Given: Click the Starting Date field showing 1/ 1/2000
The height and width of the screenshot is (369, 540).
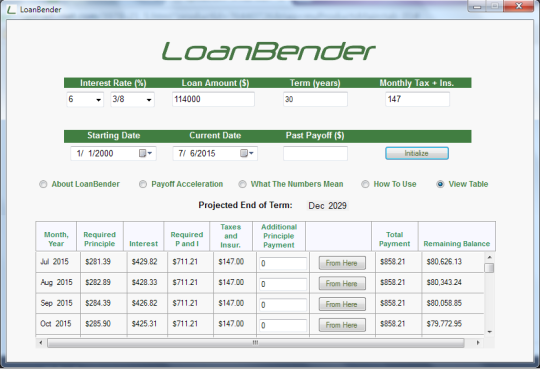Looking at the screenshot, I should [x=113, y=153].
